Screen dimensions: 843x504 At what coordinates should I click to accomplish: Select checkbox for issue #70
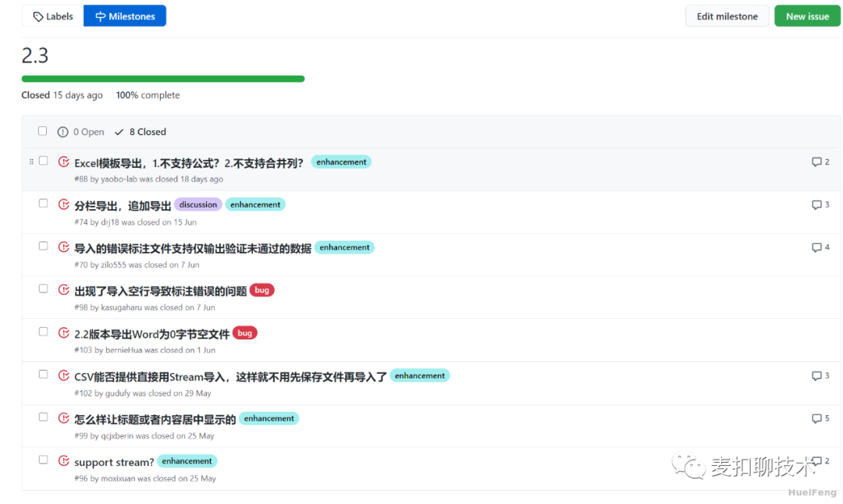click(x=44, y=246)
